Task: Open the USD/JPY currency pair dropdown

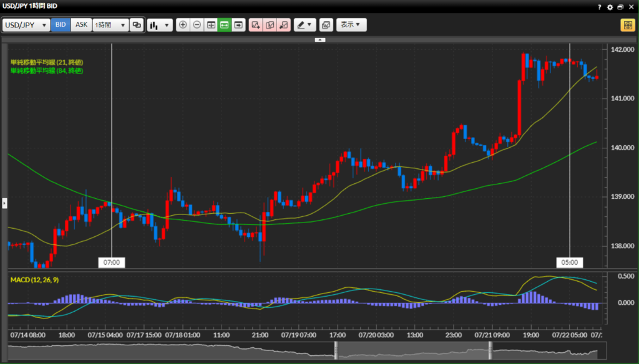Action: click(x=26, y=25)
